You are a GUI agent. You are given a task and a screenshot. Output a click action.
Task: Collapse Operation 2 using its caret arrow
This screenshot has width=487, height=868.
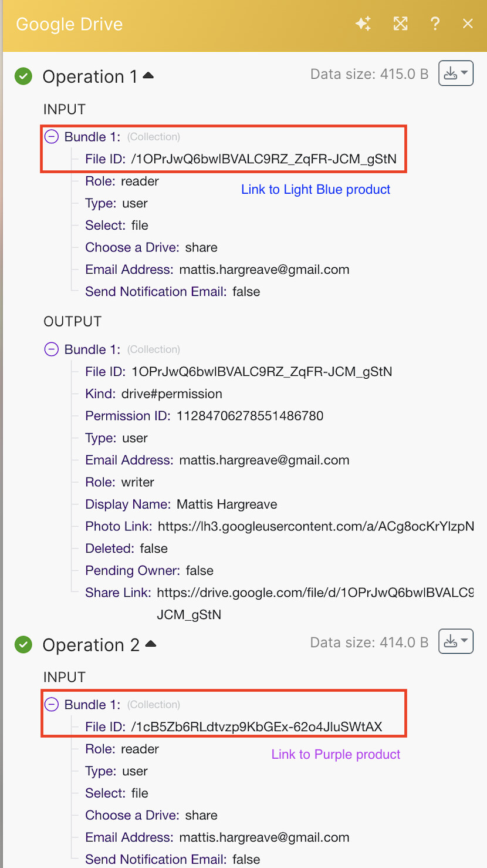click(x=151, y=644)
